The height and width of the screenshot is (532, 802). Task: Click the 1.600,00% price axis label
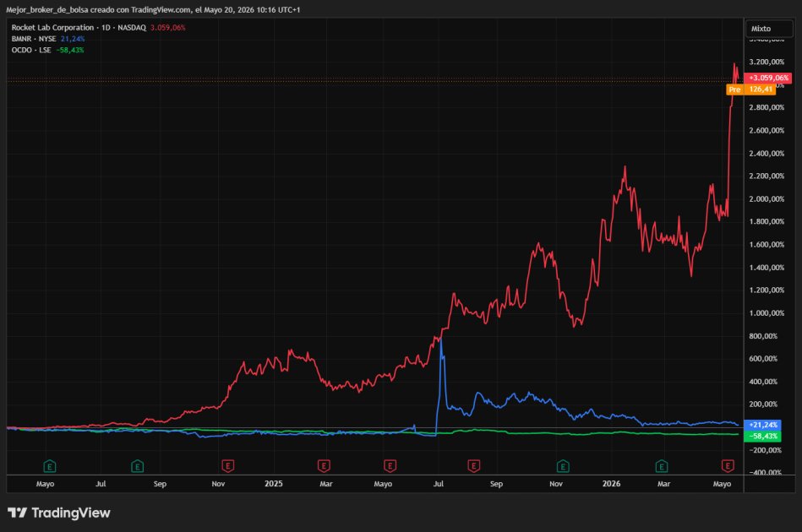tap(767, 244)
